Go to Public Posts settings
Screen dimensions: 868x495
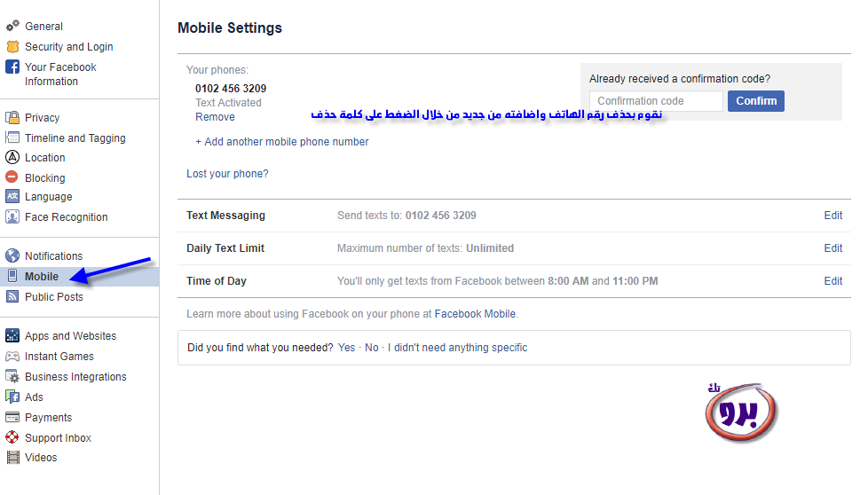click(53, 297)
